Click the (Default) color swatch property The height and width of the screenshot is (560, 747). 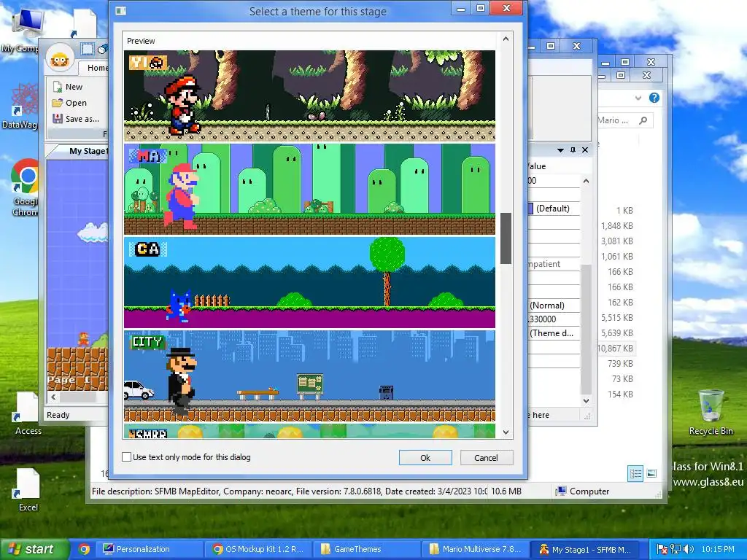click(x=530, y=209)
